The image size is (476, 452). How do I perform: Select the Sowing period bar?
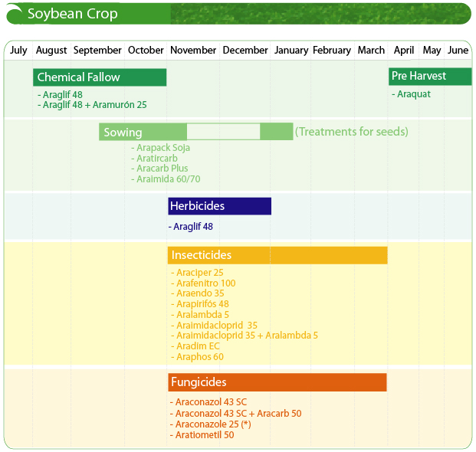pyautogui.click(x=195, y=132)
